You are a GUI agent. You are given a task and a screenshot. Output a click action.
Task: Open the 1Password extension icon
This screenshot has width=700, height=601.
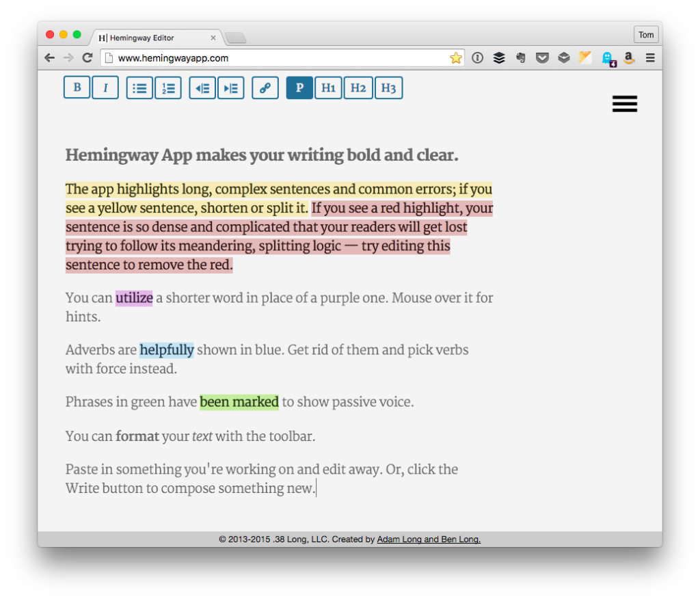(x=478, y=57)
